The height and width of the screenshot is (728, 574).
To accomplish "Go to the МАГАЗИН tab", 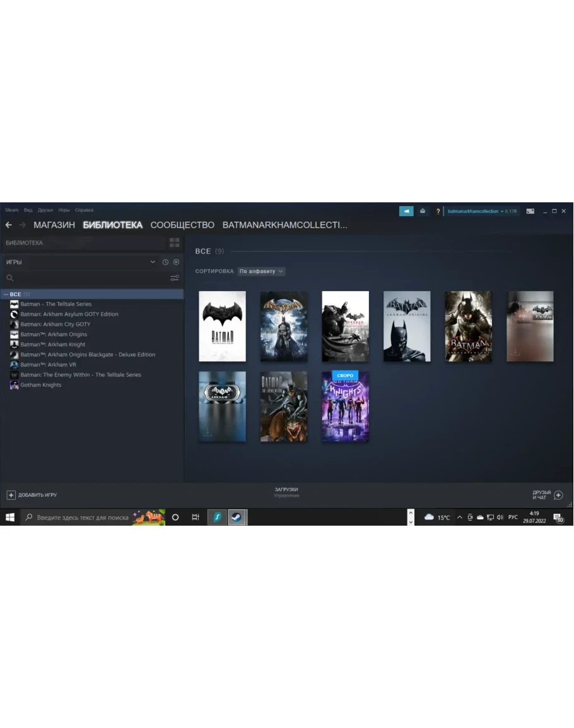I will tap(54, 225).
